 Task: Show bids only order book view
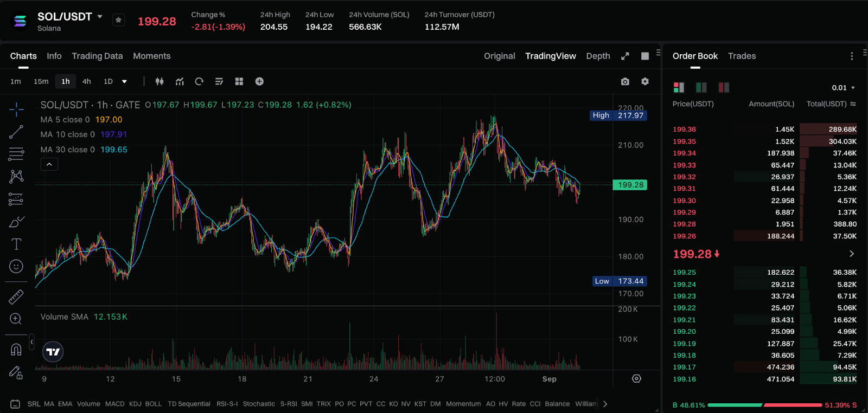tap(701, 87)
